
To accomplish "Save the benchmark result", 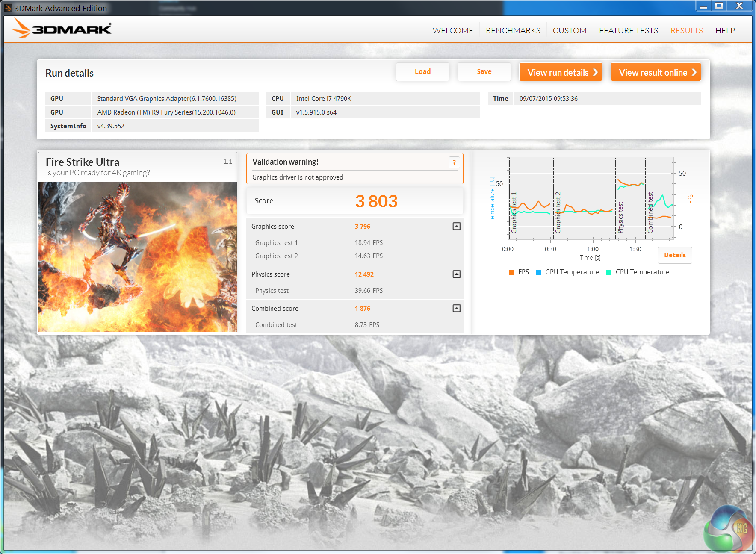I will point(484,72).
